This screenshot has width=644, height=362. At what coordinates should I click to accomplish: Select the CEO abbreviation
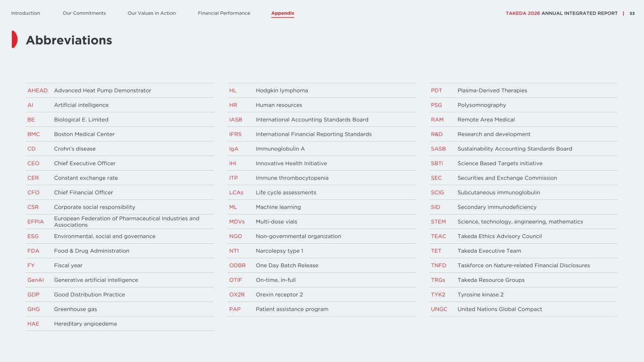[x=33, y=164]
